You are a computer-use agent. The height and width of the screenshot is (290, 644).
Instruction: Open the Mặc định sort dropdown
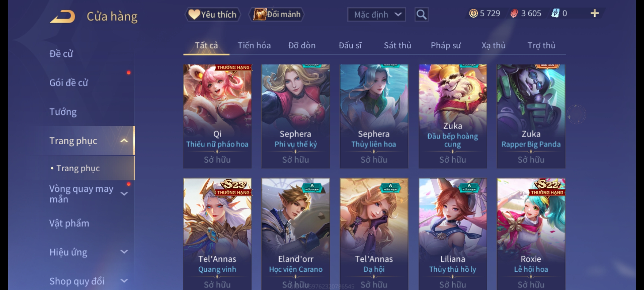[x=376, y=15]
